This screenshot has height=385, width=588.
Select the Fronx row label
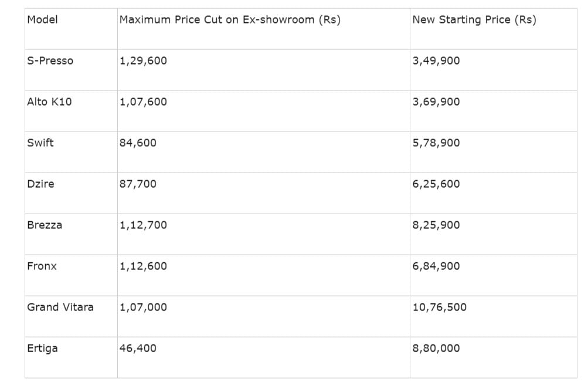coord(42,266)
